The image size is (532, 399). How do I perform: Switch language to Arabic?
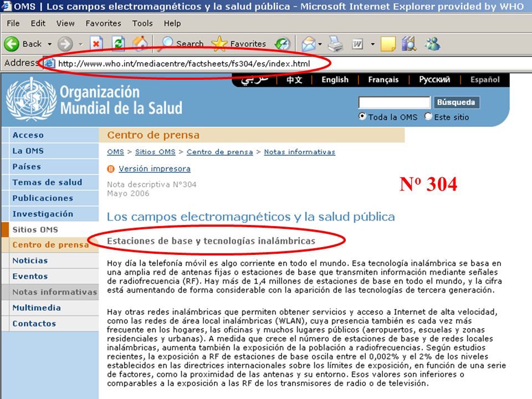(x=254, y=79)
